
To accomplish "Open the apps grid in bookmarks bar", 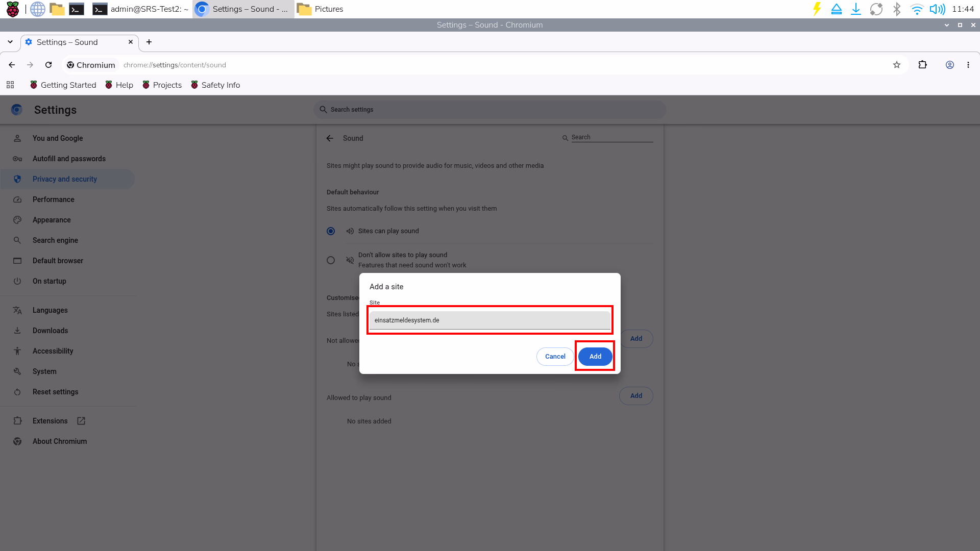I will click(10, 85).
